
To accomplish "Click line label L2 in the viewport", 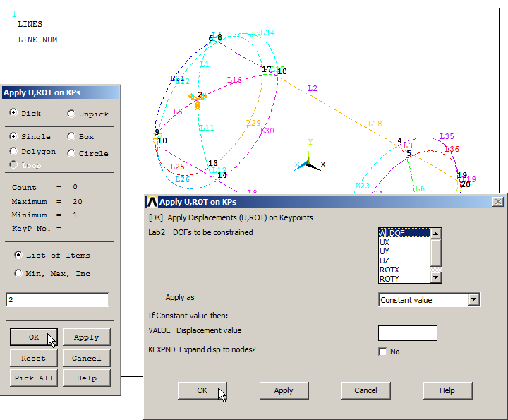I will (313, 88).
